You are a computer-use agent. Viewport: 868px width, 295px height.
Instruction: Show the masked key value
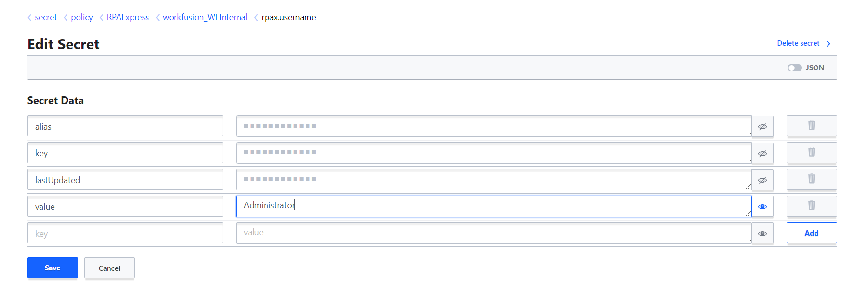(x=762, y=154)
